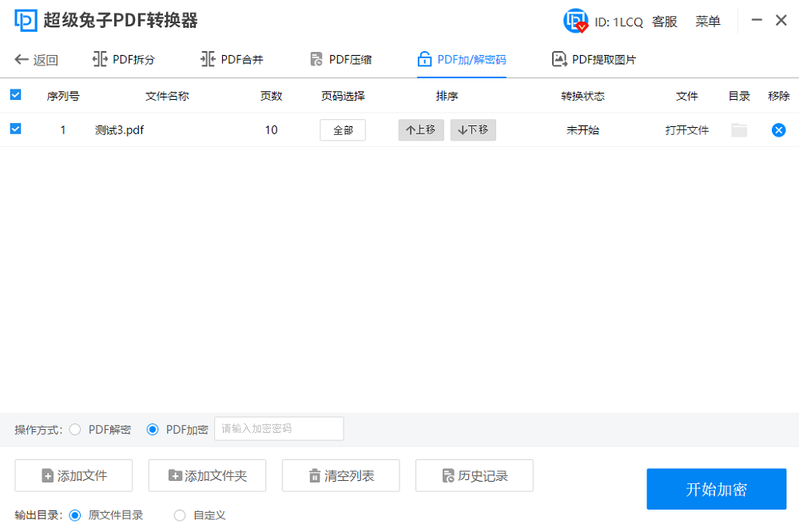The height and width of the screenshot is (532, 799).
Task: Uncheck the select-all checkbox in the header
Action: 15,94
